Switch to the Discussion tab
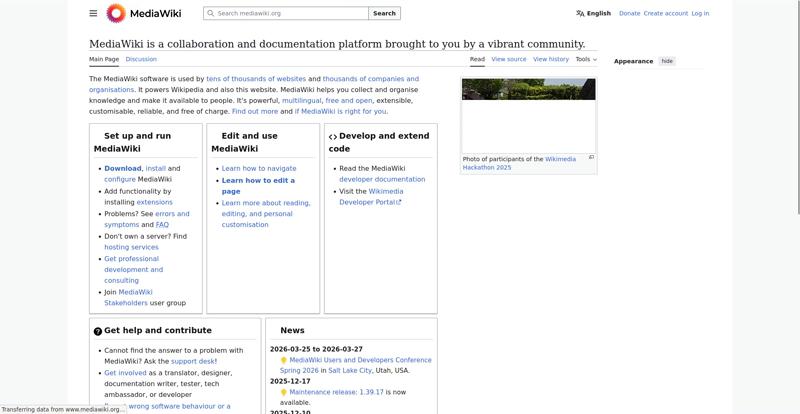The image size is (800, 414). 141,59
